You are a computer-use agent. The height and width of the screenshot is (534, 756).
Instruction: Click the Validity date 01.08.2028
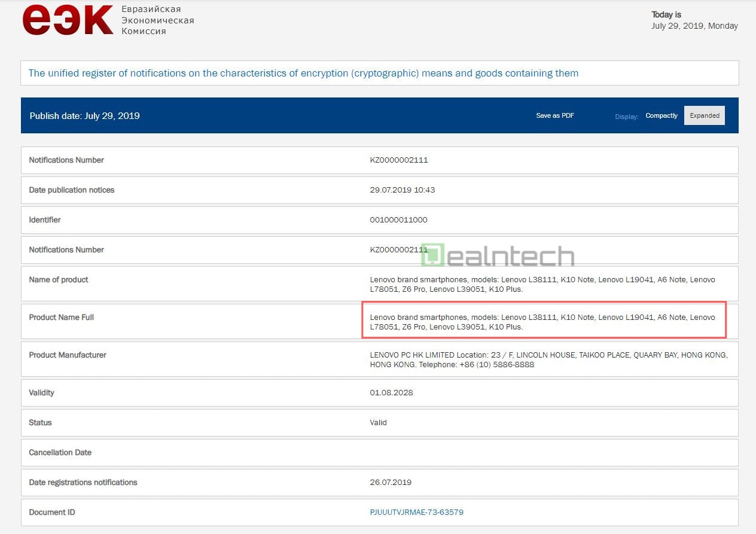pyautogui.click(x=391, y=393)
